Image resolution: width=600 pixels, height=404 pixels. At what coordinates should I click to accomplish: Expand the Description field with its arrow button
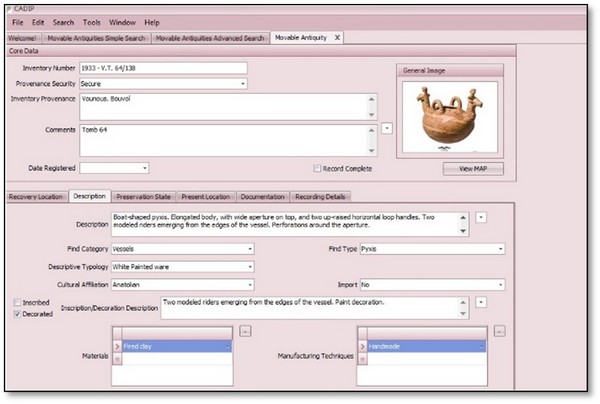(481, 218)
